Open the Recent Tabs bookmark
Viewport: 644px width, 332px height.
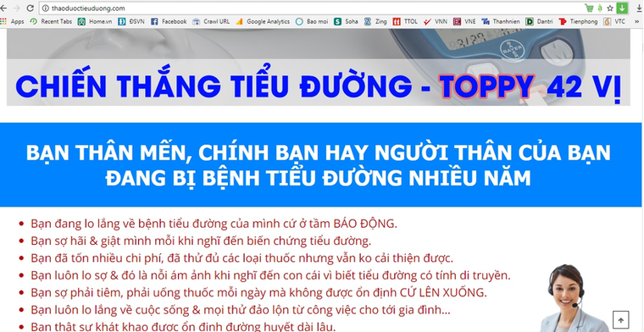click(x=51, y=21)
